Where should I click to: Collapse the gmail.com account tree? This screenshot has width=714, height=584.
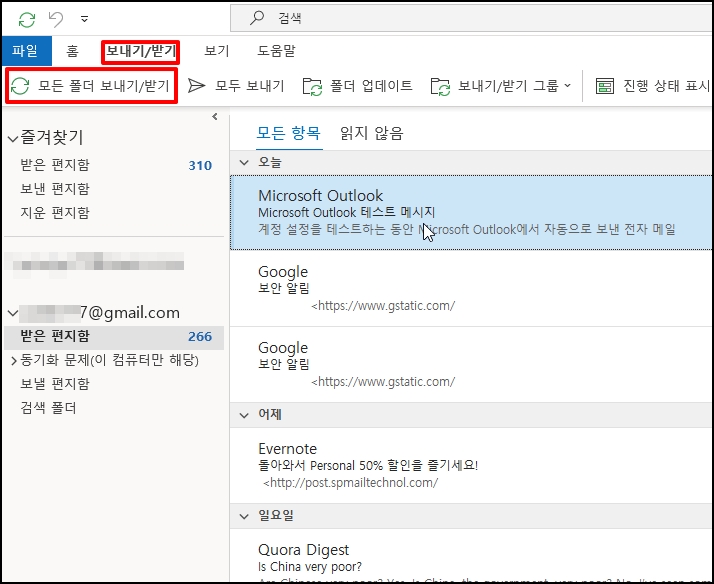(x=13, y=313)
